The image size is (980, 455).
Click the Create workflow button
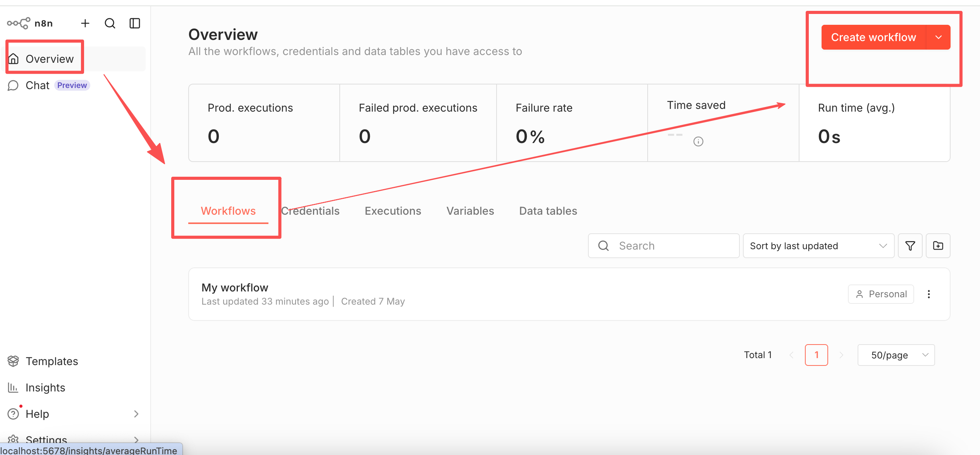(x=873, y=37)
